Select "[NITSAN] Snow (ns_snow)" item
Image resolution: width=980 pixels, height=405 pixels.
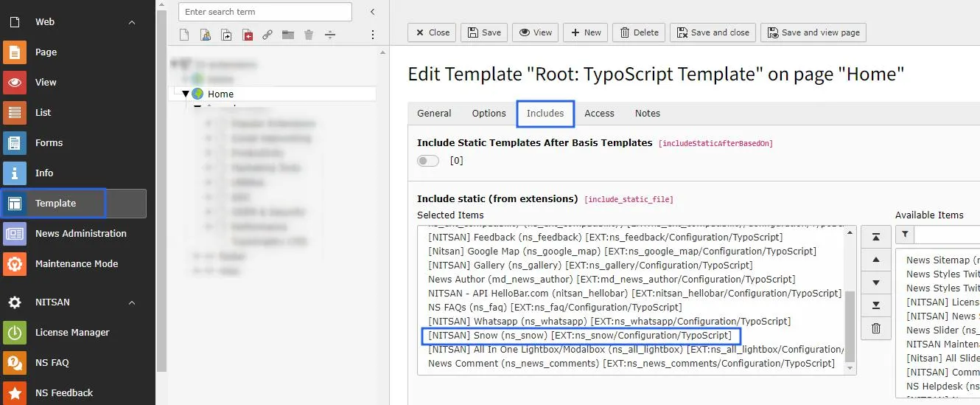click(580, 336)
